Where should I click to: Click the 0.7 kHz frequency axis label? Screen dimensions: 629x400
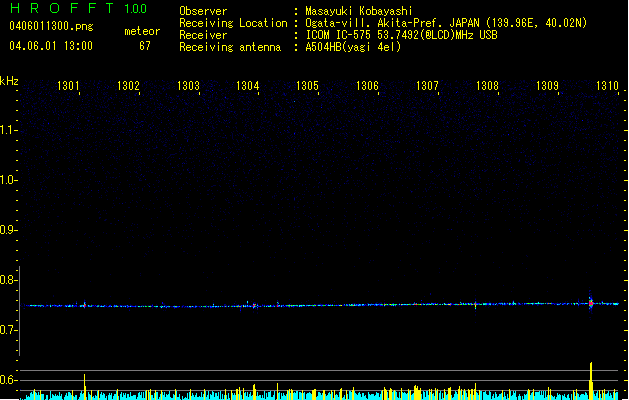(x=8, y=330)
